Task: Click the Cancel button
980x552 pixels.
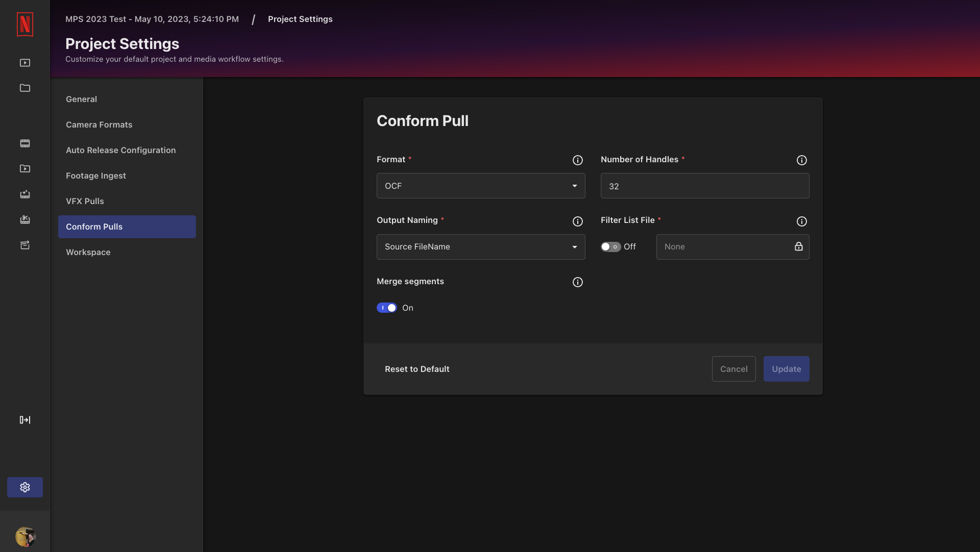Action: (734, 369)
